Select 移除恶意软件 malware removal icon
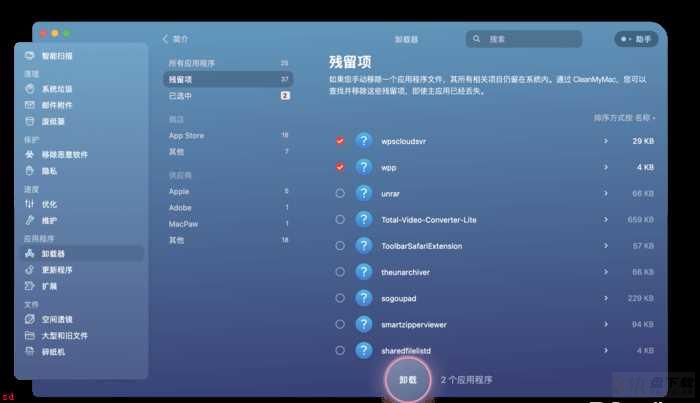The image size is (700, 403). click(30, 154)
